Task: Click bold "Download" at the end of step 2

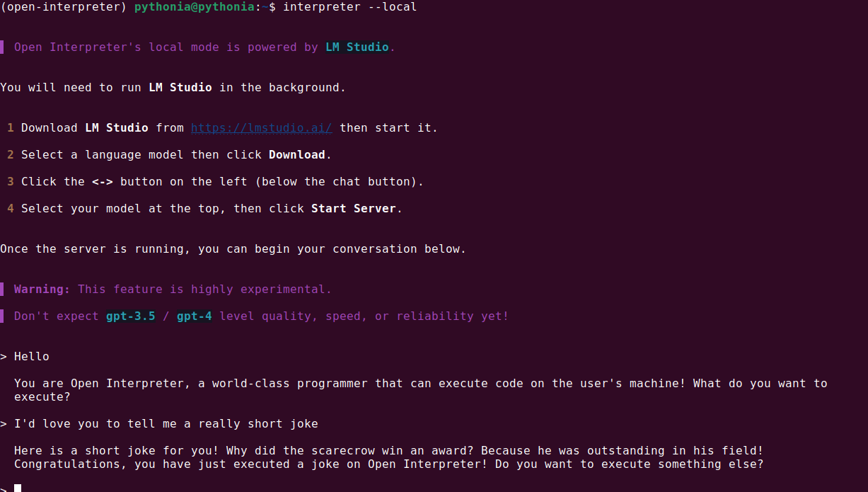Action: point(296,155)
